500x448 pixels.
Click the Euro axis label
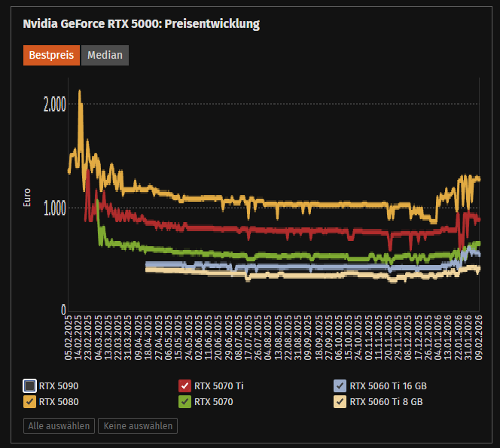click(27, 197)
